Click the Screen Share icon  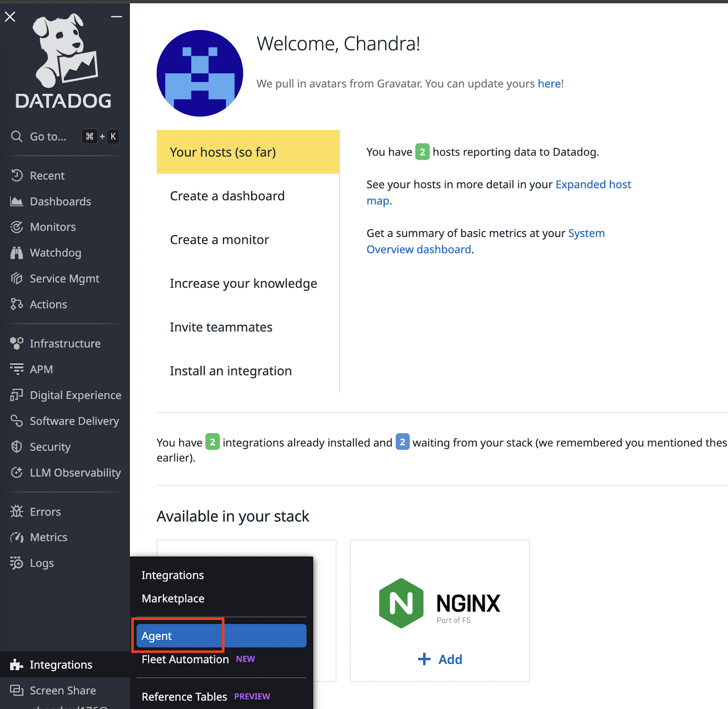tap(17, 690)
